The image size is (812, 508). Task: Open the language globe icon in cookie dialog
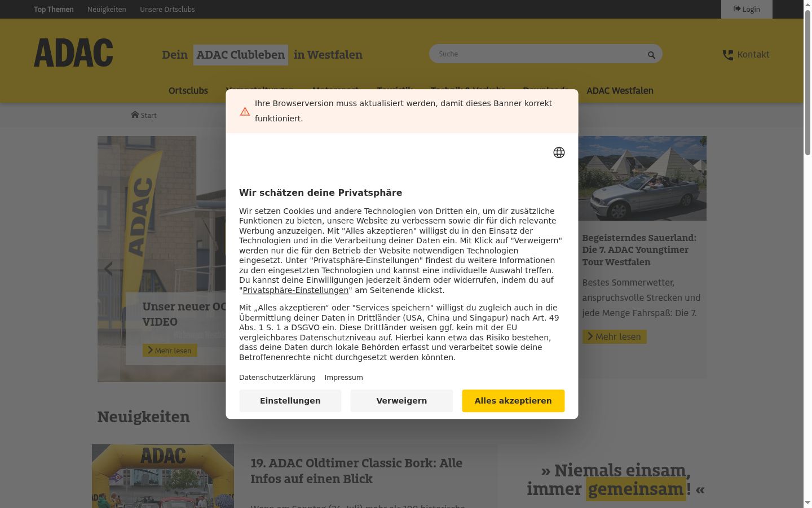559,152
